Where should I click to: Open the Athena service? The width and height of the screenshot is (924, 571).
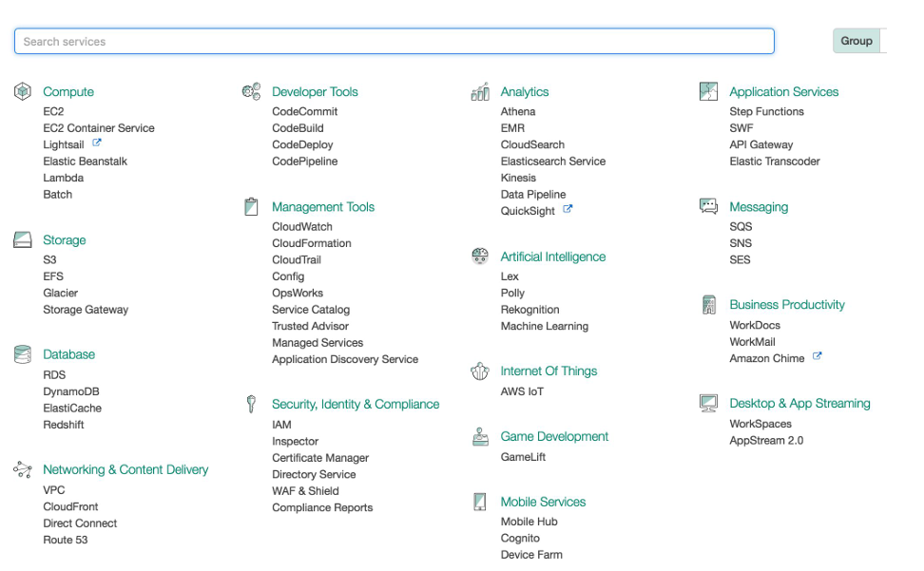[x=518, y=111]
